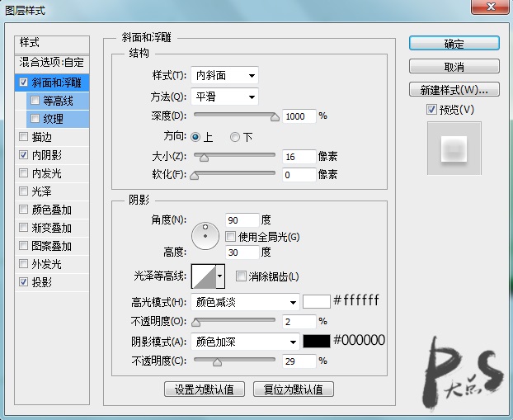Open the white highlight color swatch
Screen dimensions: 513x420
[x=317, y=301]
